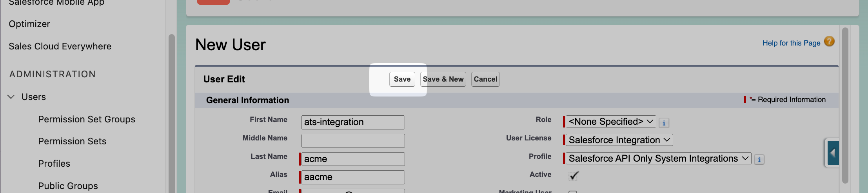Click the ADMINISTRATION heading in sidebar
This screenshot has height=193, width=868.
53,74
